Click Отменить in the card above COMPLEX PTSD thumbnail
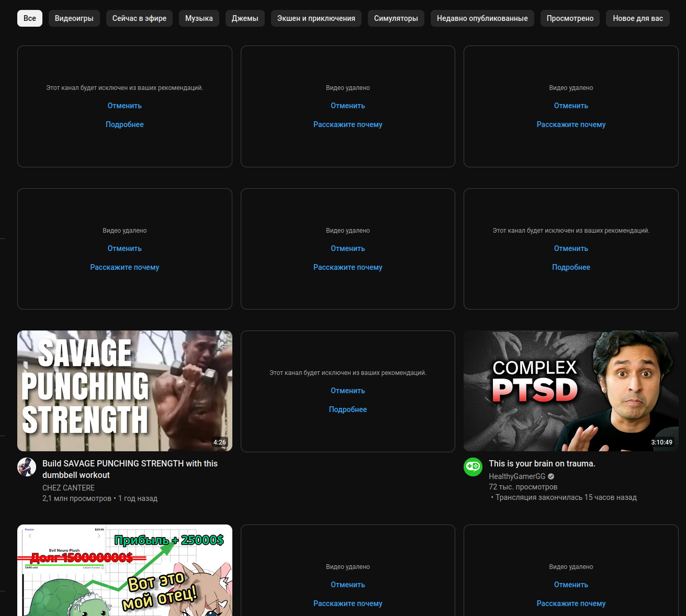The width and height of the screenshot is (686, 616). [x=571, y=248]
